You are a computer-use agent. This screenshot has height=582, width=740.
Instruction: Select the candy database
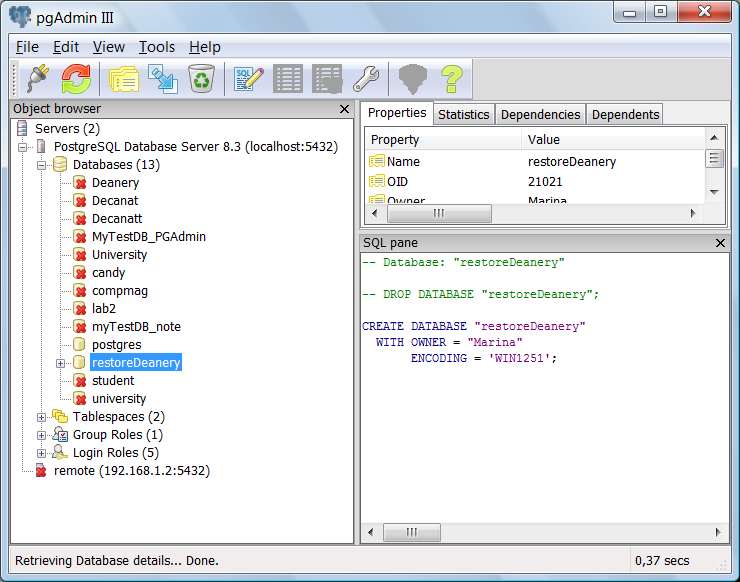pos(108,272)
